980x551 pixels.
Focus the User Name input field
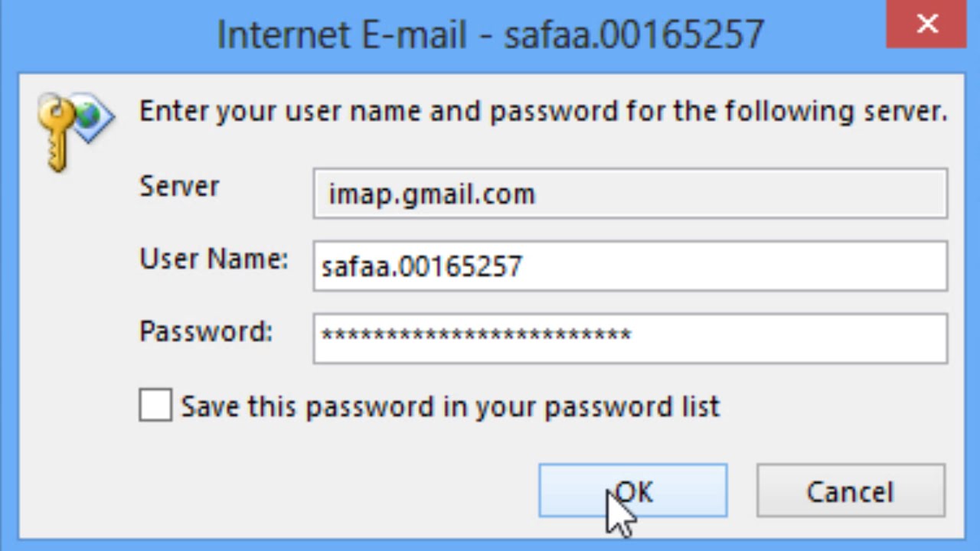coord(629,266)
